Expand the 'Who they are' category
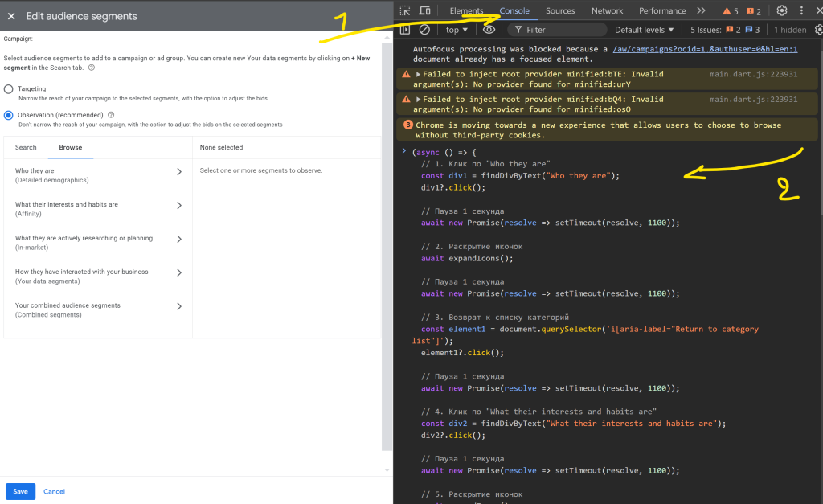Viewport: 823px width, 504px height. pos(178,171)
